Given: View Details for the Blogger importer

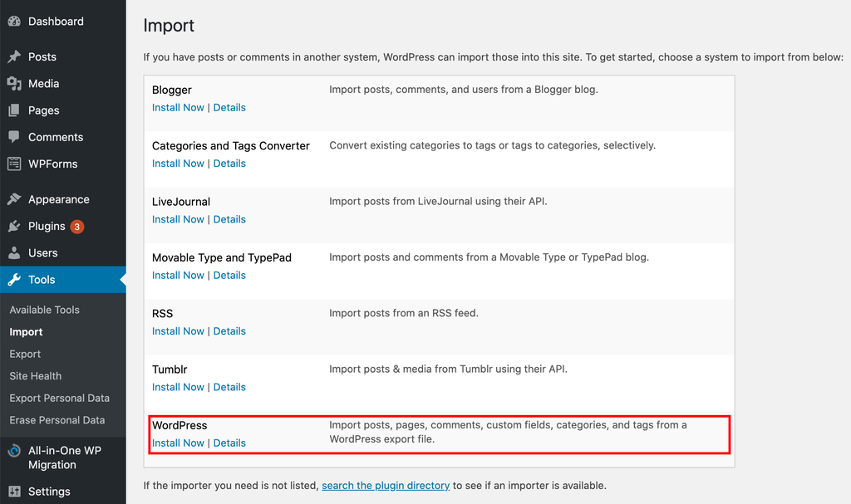Looking at the screenshot, I should pyautogui.click(x=229, y=107).
